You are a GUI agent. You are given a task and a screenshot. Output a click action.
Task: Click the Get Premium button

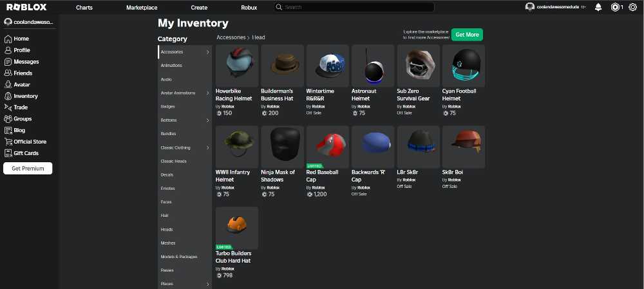pyautogui.click(x=28, y=168)
